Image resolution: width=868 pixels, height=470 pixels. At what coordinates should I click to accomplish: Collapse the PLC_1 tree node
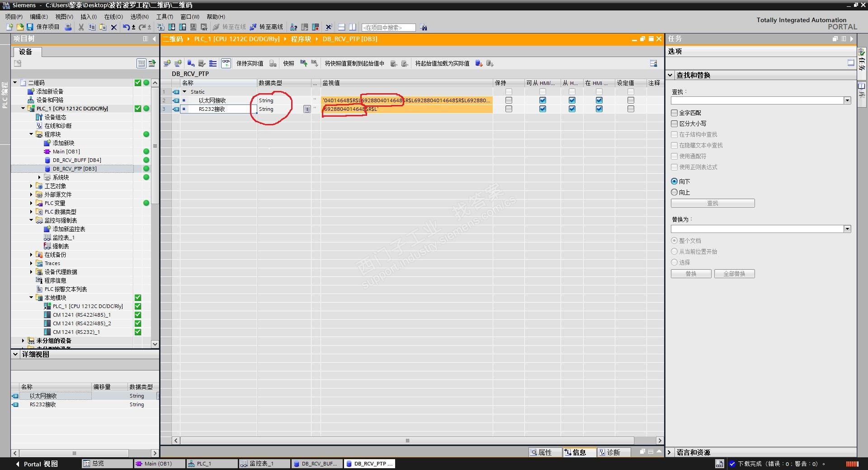[23, 109]
